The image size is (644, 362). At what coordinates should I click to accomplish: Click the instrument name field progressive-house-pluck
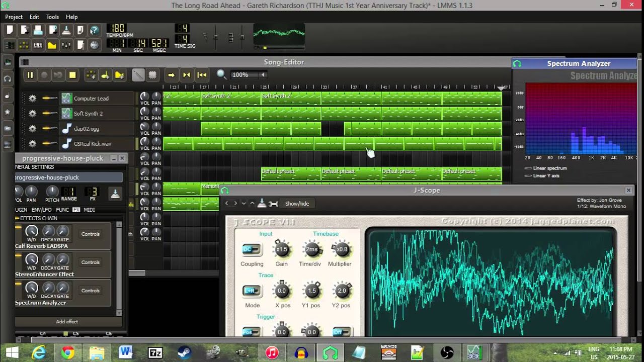click(68, 177)
